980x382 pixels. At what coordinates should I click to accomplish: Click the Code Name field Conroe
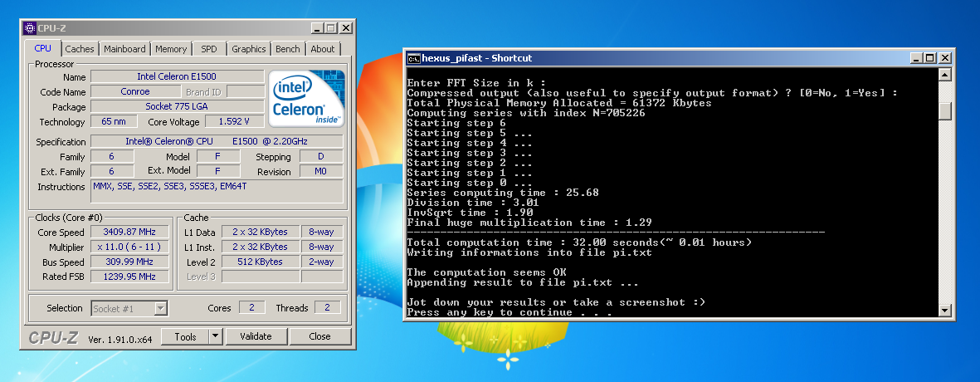click(x=135, y=91)
